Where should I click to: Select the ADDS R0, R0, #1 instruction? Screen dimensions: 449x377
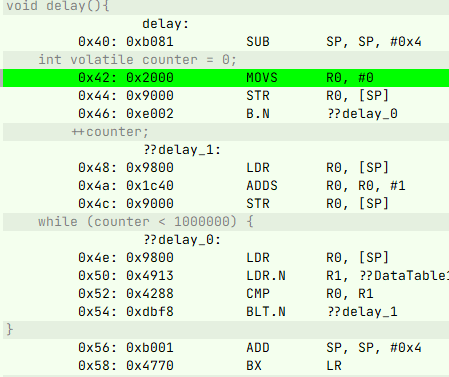click(x=226, y=186)
